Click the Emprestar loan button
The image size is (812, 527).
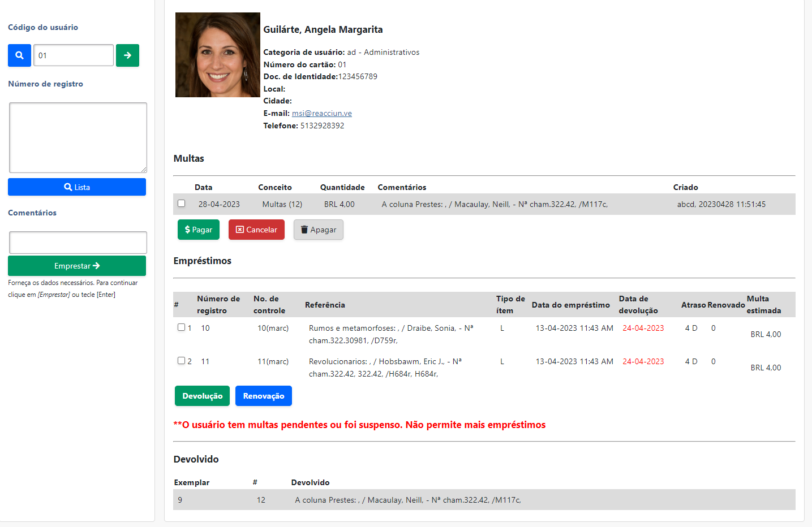tap(77, 266)
